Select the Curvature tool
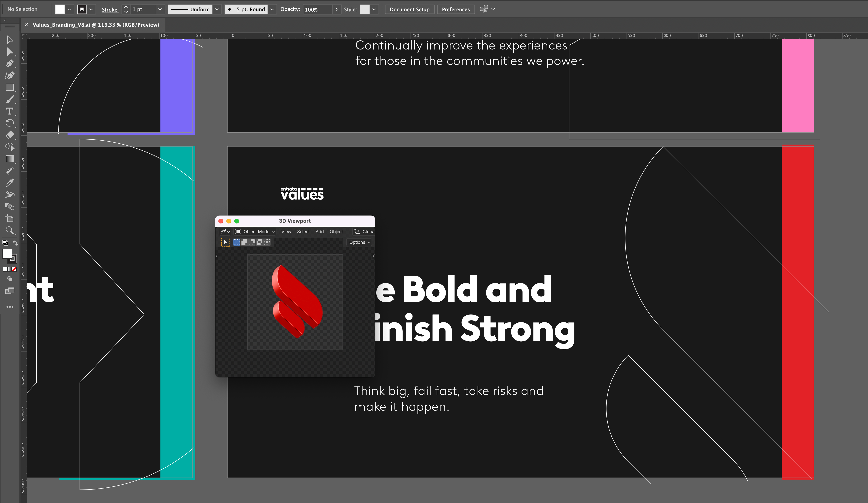This screenshot has height=503, width=868. [10, 75]
